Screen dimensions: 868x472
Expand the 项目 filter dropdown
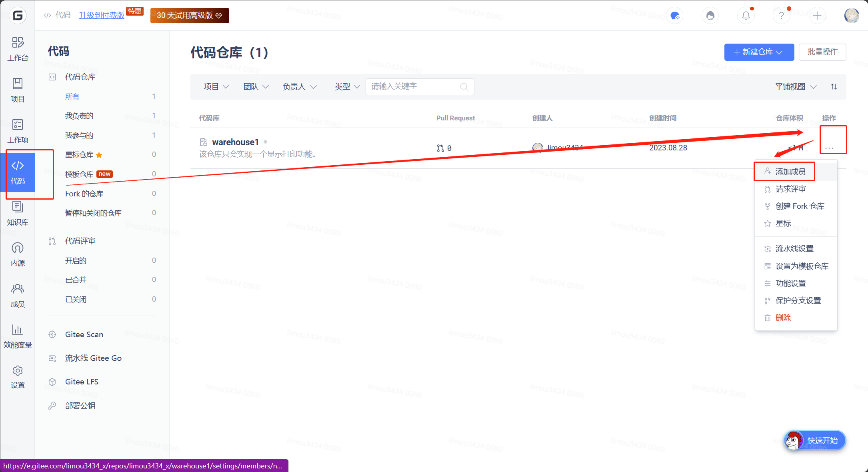click(216, 87)
